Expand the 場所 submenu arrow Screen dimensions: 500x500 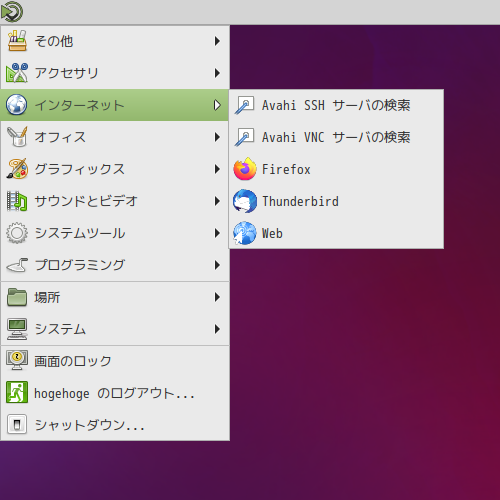217,297
